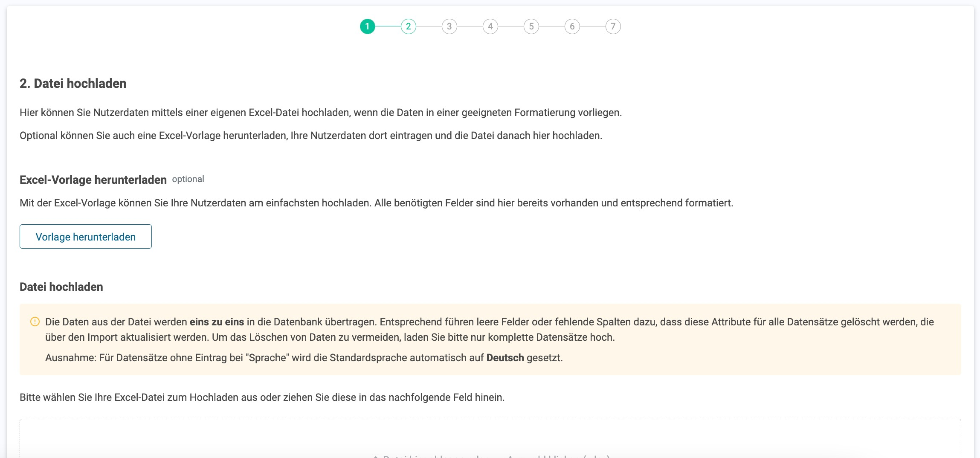This screenshot has width=980, height=458.
Task: Click the 'optional' label beside the heading
Action: [x=188, y=180]
